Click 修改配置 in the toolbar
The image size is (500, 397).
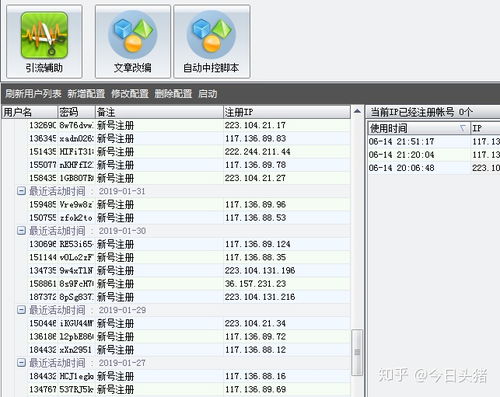pos(130,94)
